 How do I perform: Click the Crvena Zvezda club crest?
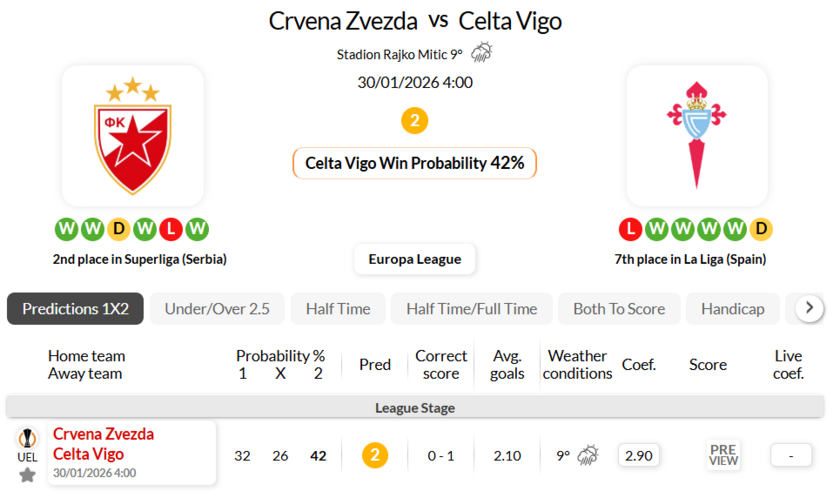click(x=132, y=137)
